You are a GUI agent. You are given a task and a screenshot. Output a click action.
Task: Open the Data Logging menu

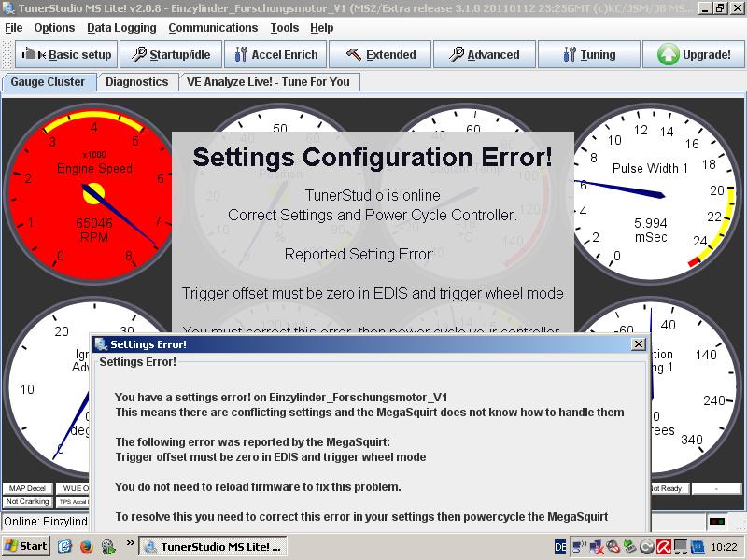coord(121,28)
